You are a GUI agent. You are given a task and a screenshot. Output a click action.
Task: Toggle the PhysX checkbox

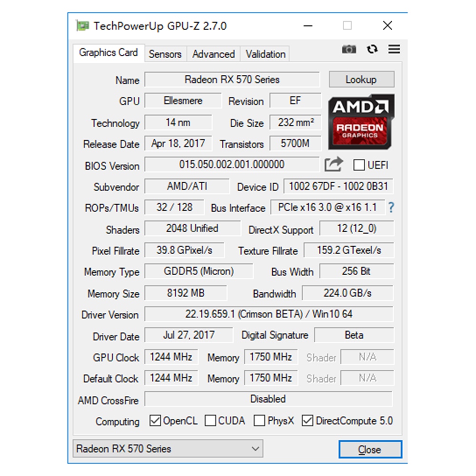259,421
